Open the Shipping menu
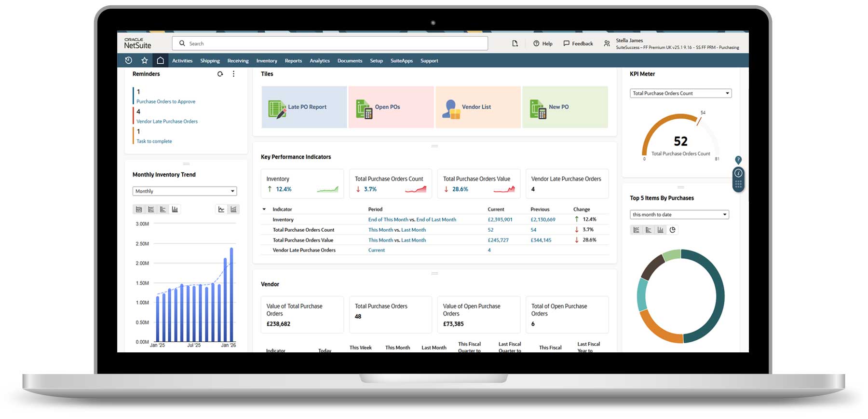The height and width of the screenshot is (419, 868). 210,61
